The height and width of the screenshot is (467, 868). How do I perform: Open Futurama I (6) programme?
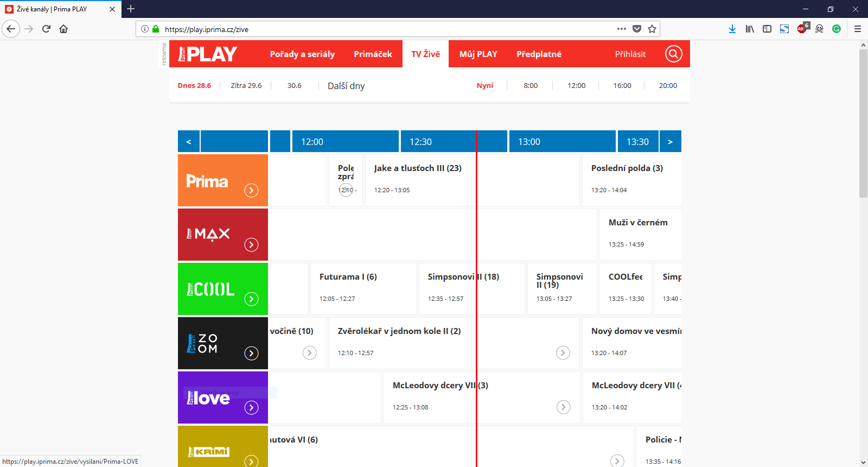point(363,289)
